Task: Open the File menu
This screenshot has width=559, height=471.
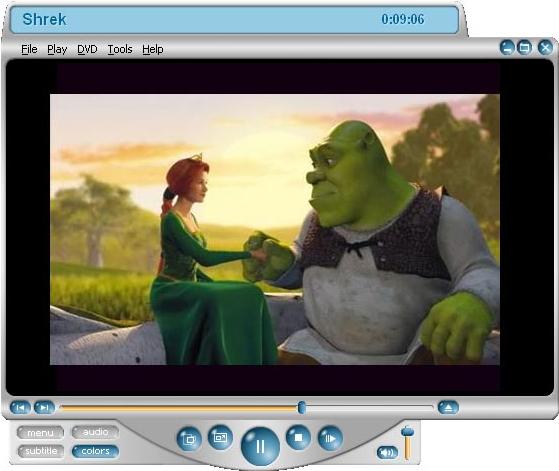Action: coord(29,49)
